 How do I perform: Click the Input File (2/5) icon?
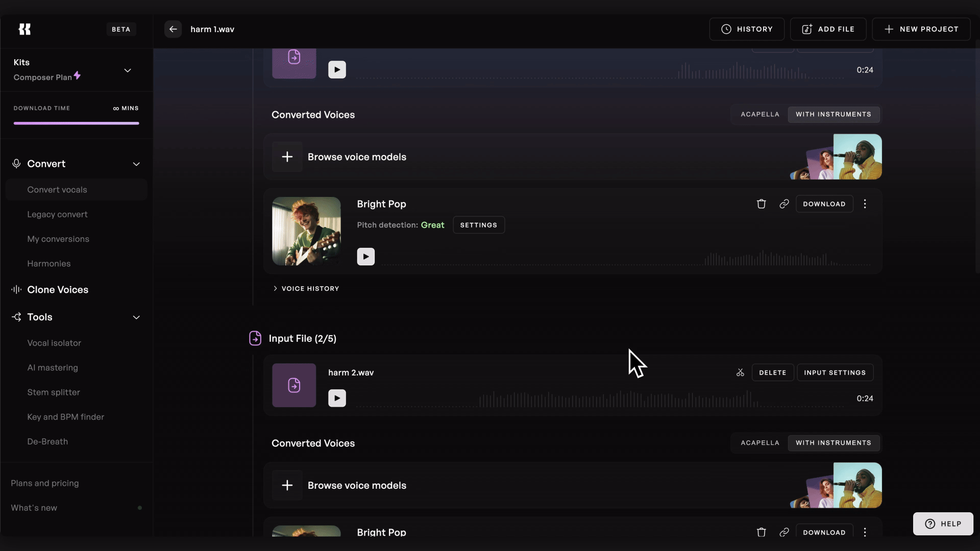255,338
